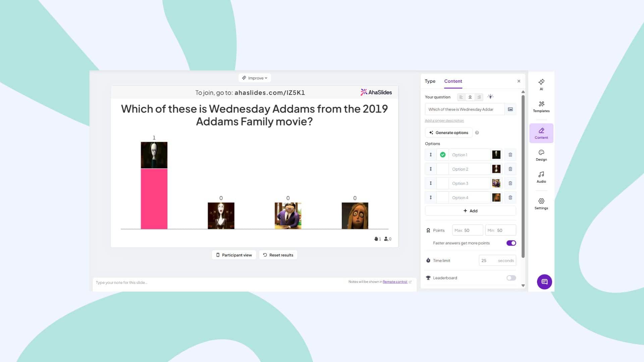Grab the reorder handle of Option 1
Screen dimensions: 644x362
point(431,155)
